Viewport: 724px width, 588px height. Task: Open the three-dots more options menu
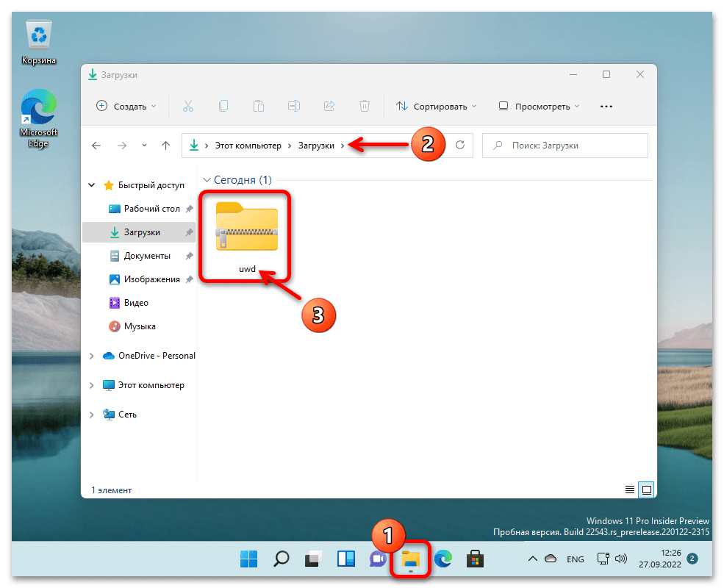coord(606,107)
